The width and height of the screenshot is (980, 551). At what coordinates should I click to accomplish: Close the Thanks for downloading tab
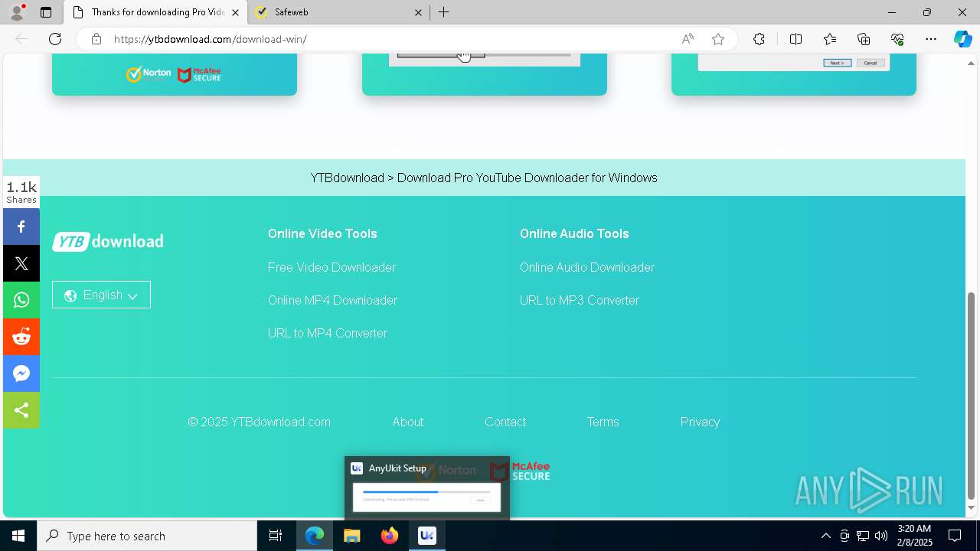click(x=236, y=12)
